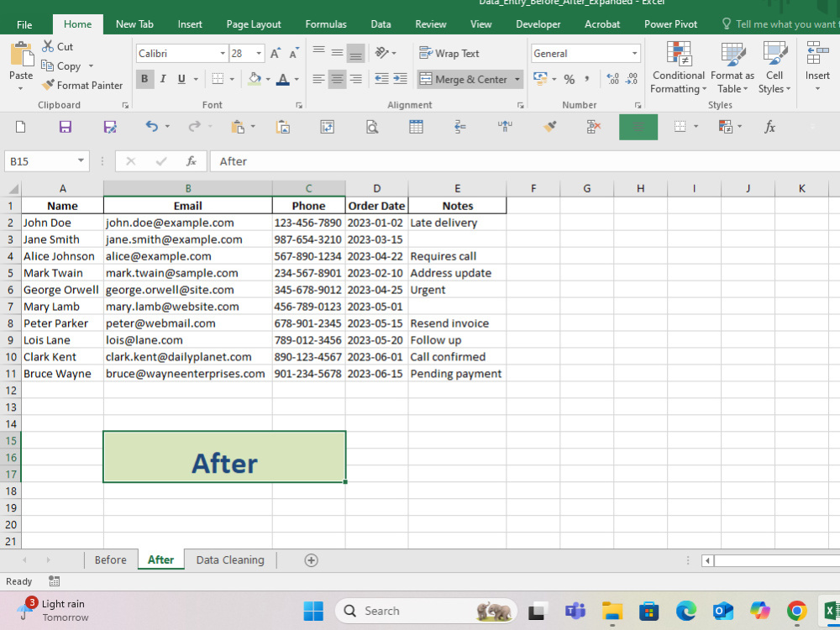Switch to the Before sheet tab
This screenshot has width=840, height=630.
[110, 559]
